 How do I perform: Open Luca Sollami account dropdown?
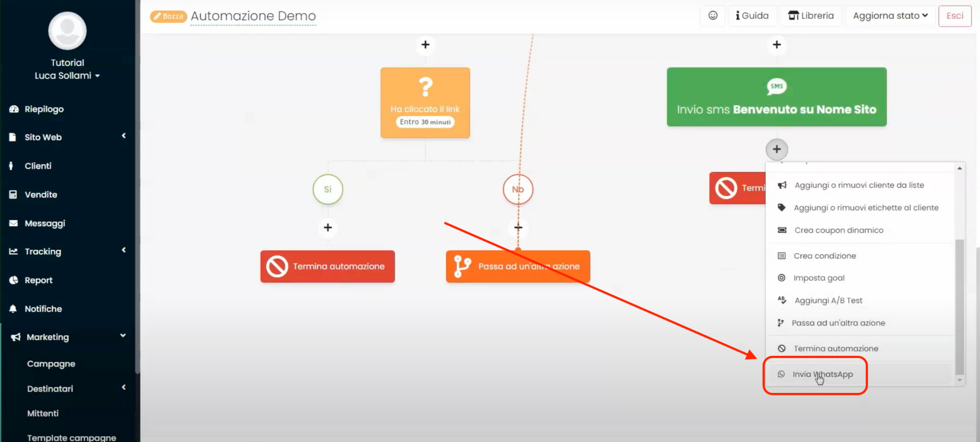click(x=67, y=76)
